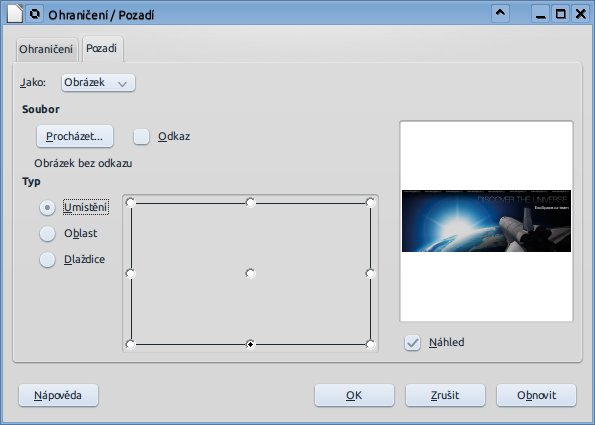Click the Zrušit cancel button
Image resolution: width=595 pixels, height=425 pixels.
click(445, 395)
